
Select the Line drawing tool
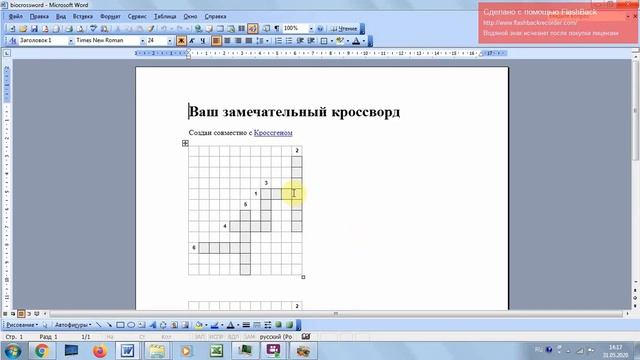[98, 325]
